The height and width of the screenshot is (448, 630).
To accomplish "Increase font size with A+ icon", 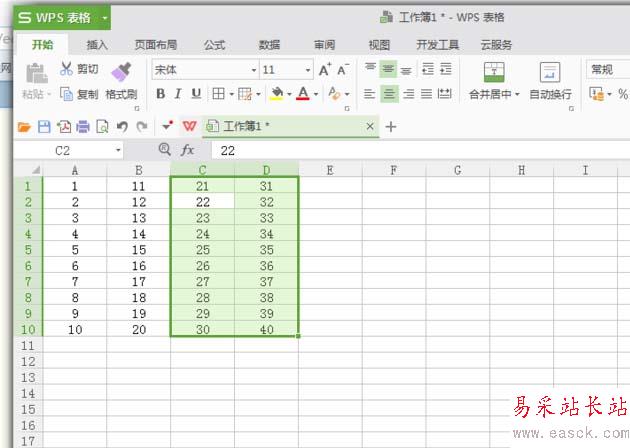I will pyautogui.click(x=325, y=70).
